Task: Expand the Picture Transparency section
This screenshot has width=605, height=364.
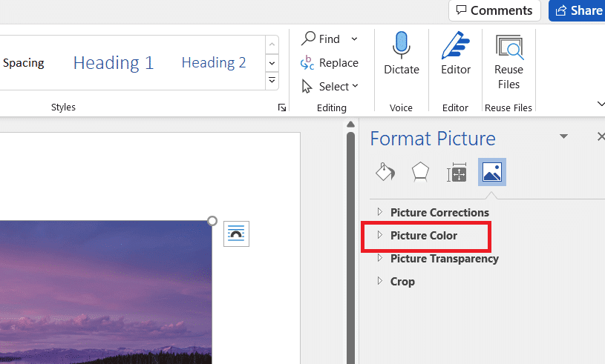Action: click(x=444, y=259)
